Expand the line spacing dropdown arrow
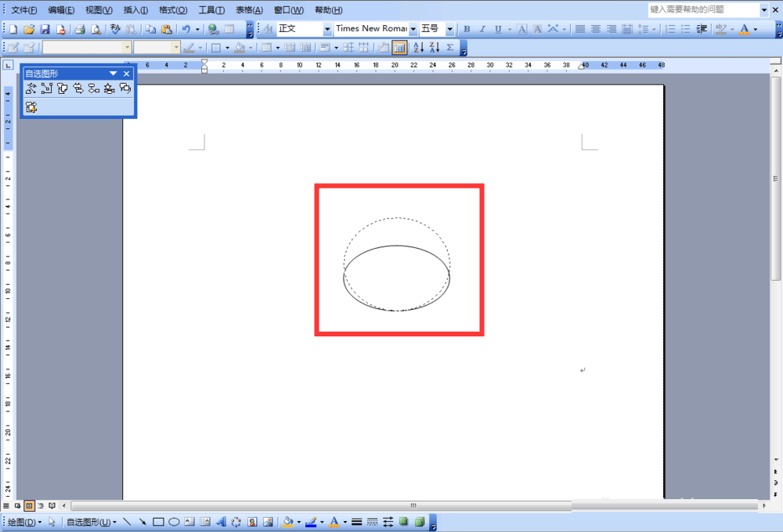The width and height of the screenshot is (783, 532). click(x=654, y=30)
